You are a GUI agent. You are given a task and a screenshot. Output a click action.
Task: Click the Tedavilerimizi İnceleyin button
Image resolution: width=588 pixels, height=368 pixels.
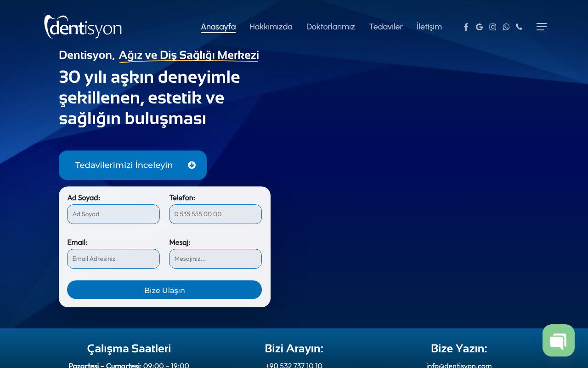[133, 165]
